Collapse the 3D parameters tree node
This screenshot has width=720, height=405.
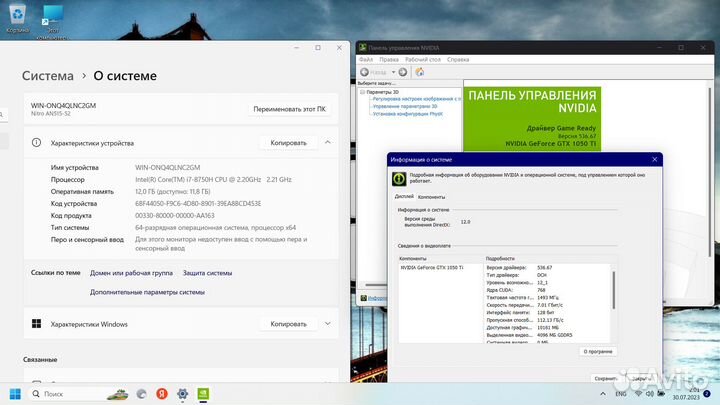(362, 92)
